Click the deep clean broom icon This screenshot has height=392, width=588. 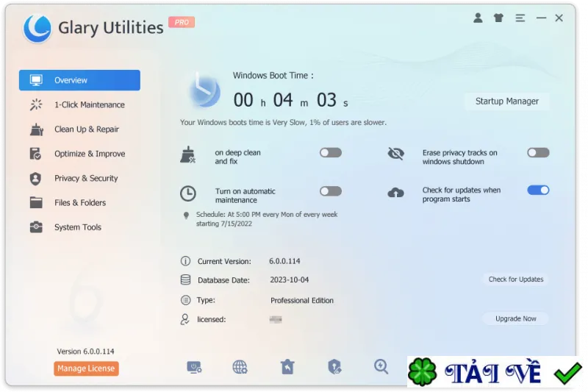click(x=188, y=154)
